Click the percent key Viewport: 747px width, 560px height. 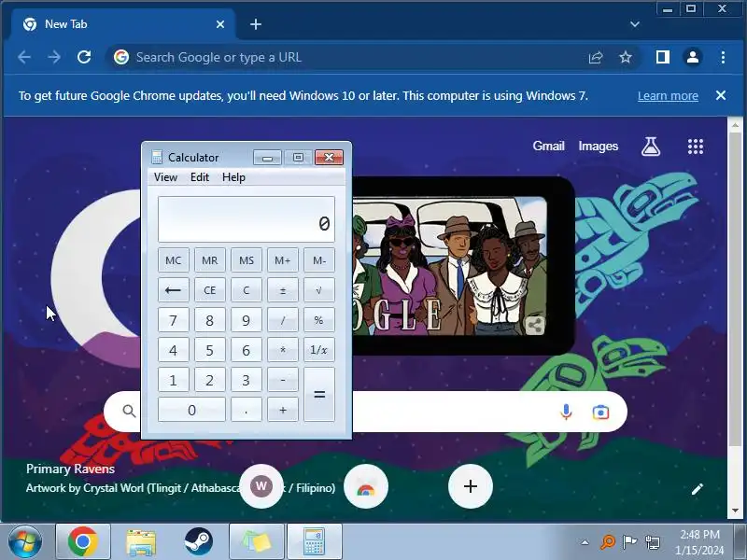click(x=319, y=320)
